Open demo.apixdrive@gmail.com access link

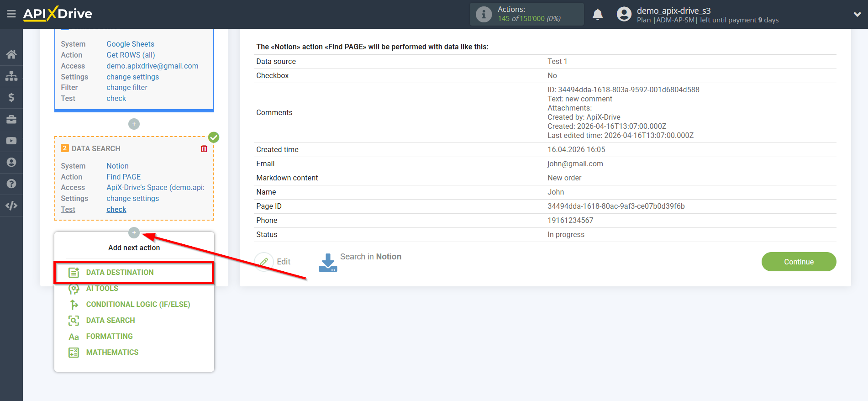(x=153, y=66)
